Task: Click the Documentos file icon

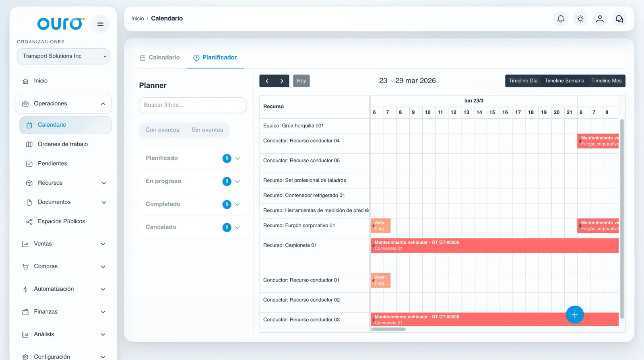Action: click(x=29, y=202)
